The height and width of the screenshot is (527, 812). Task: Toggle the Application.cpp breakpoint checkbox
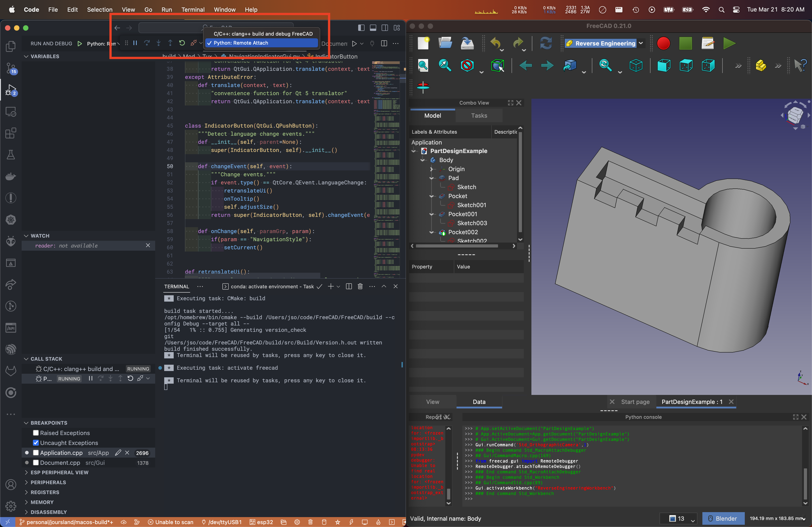[36, 453]
